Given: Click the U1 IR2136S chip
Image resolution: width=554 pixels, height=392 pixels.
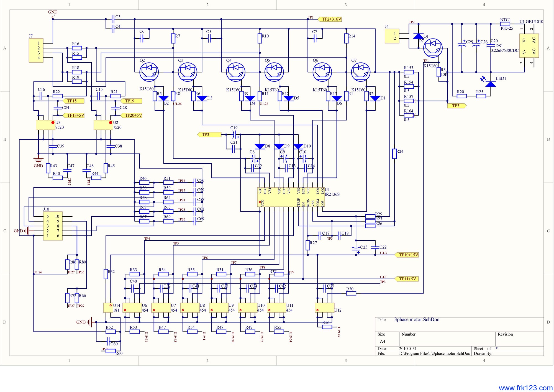Looking at the screenshot, I should [x=291, y=197].
